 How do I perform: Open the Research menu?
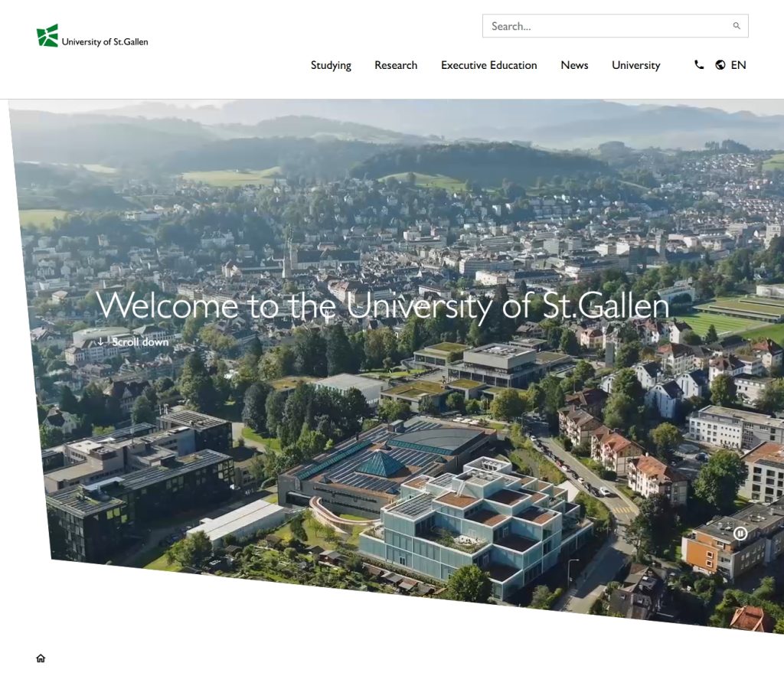(x=396, y=65)
